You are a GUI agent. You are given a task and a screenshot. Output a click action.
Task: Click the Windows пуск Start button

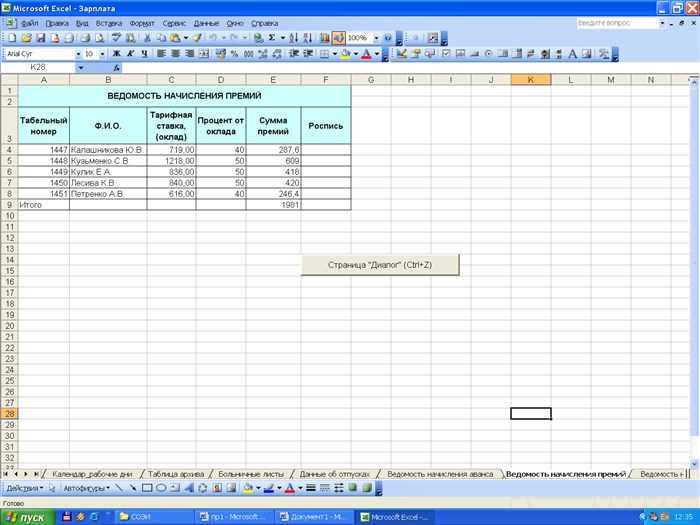point(27,517)
